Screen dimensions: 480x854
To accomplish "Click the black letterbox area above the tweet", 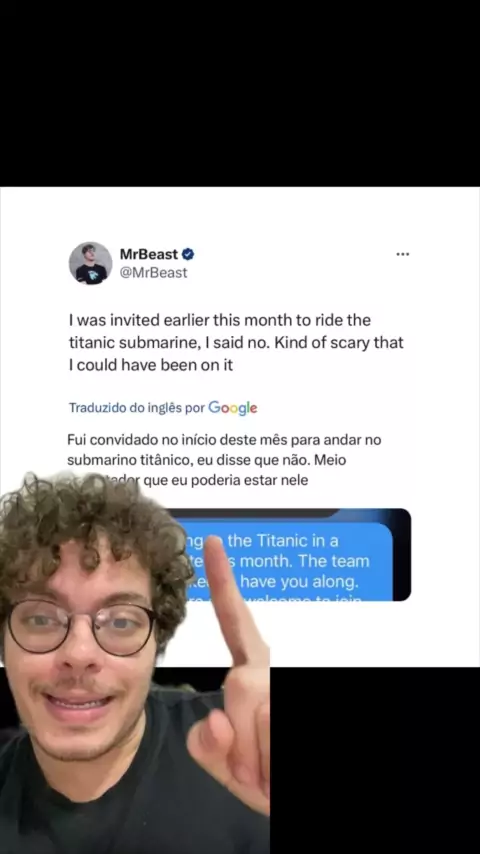I will tap(240, 93).
